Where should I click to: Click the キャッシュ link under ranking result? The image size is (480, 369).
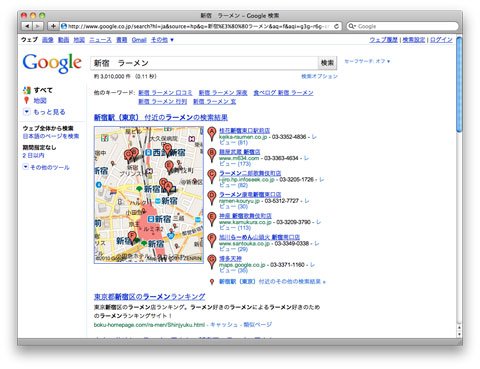224,324
